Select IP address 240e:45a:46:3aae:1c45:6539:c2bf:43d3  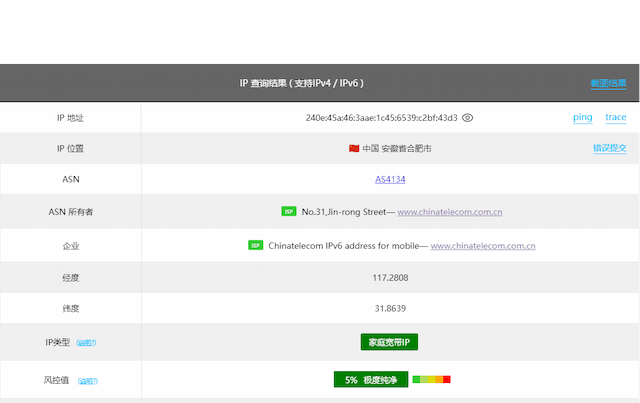381,118
